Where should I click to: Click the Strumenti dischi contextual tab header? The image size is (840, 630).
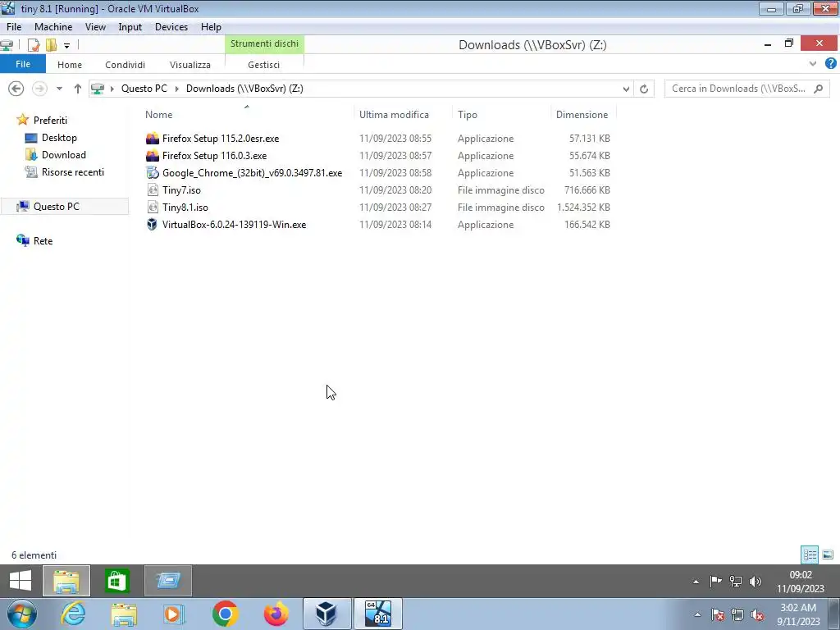coord(265,44)
